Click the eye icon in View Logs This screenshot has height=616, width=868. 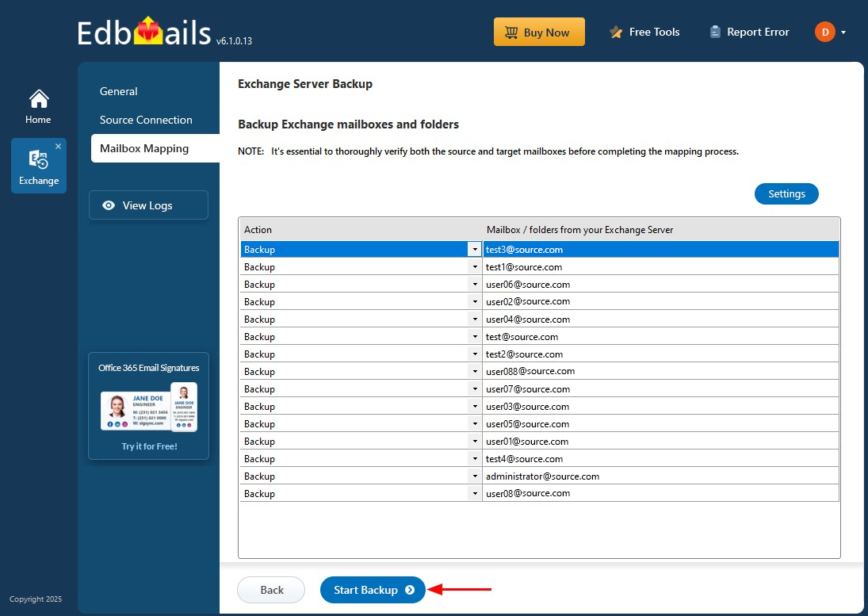tap(109, 205)
